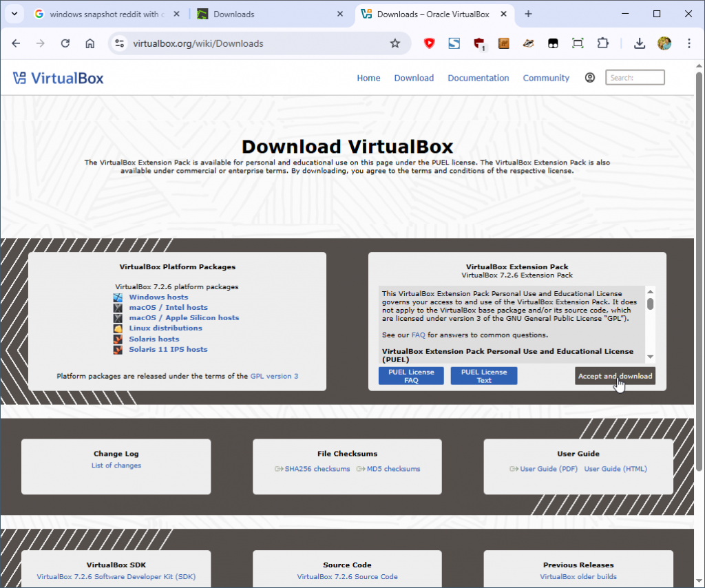Go to the browser home page
705x588 pixels.
pos(90,43)
